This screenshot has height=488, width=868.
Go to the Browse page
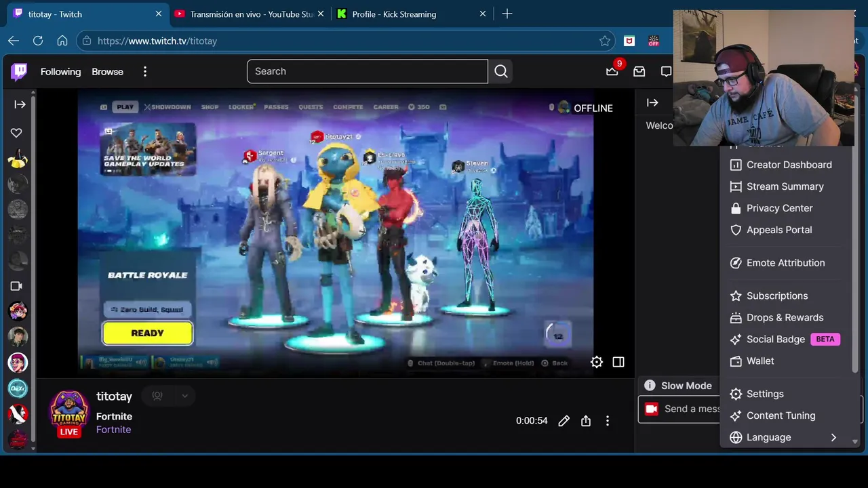pyautogui.click(x=108, y=71)
